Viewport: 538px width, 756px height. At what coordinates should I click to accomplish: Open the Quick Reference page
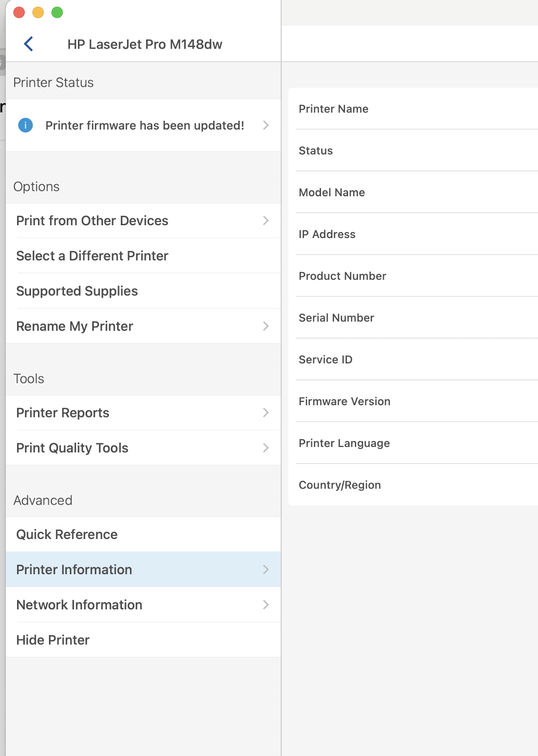click(x=67, y=534)
